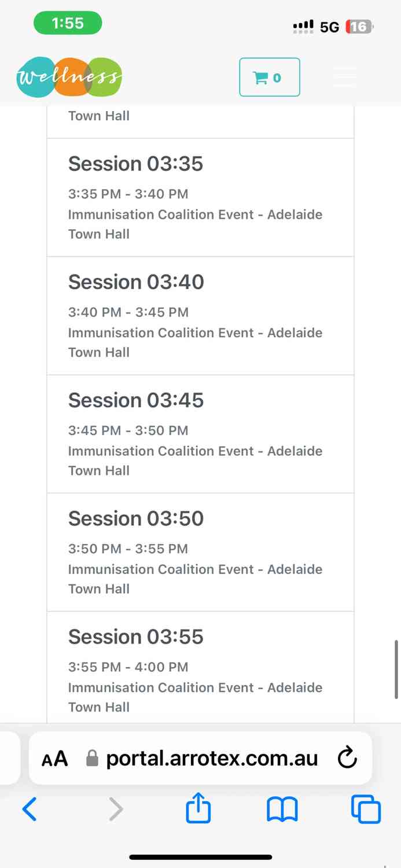This screenshot has width=401, height=868.
Task: Tap the page scrollbar indicator
Action: (396, 670)
